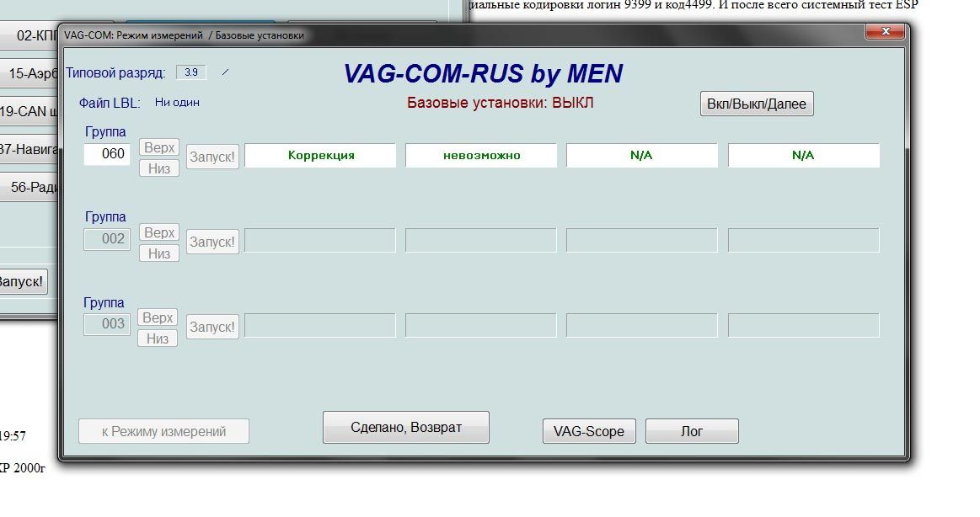This screenshot has width=980, height=517.
Task: Click к Режиму измерений button
Action: tap(163, 431)
